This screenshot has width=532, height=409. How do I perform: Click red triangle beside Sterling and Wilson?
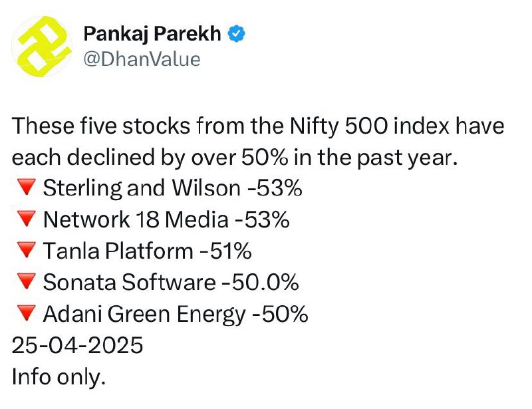coord(27,187)
